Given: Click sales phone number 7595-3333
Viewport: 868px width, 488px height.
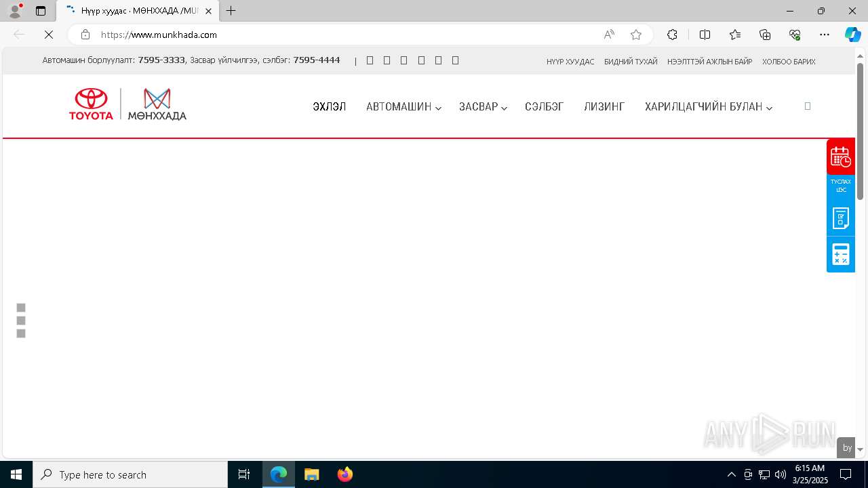Looking at the screenshot, I should pos(161,60).
